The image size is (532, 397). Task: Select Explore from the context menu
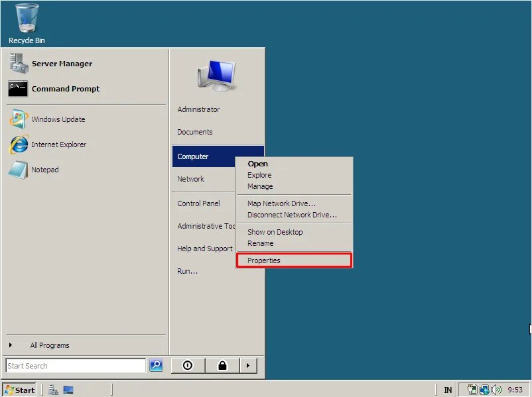pos(259,175)
